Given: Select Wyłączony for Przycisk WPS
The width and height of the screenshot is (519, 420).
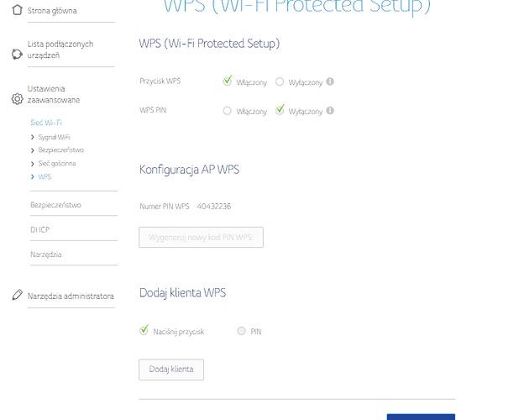Looking at the screenshot, I should 280,81.
